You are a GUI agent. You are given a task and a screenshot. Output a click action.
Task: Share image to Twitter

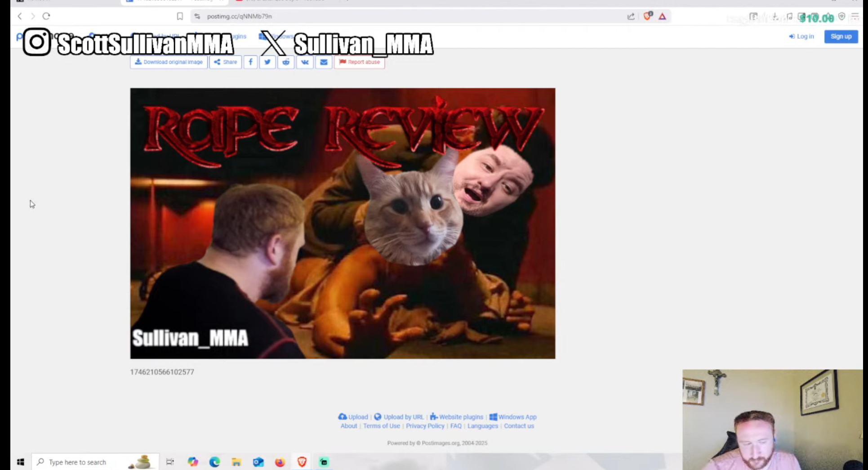(x=267, y=62)
